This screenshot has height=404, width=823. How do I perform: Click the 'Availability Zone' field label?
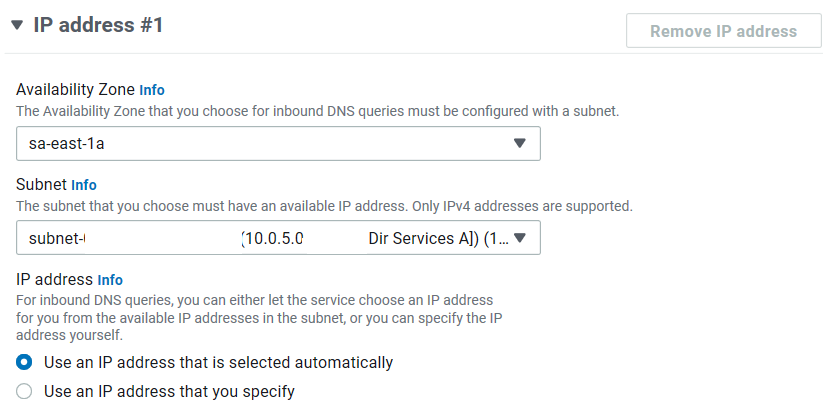pyautogui.click(x=76, y=90)
